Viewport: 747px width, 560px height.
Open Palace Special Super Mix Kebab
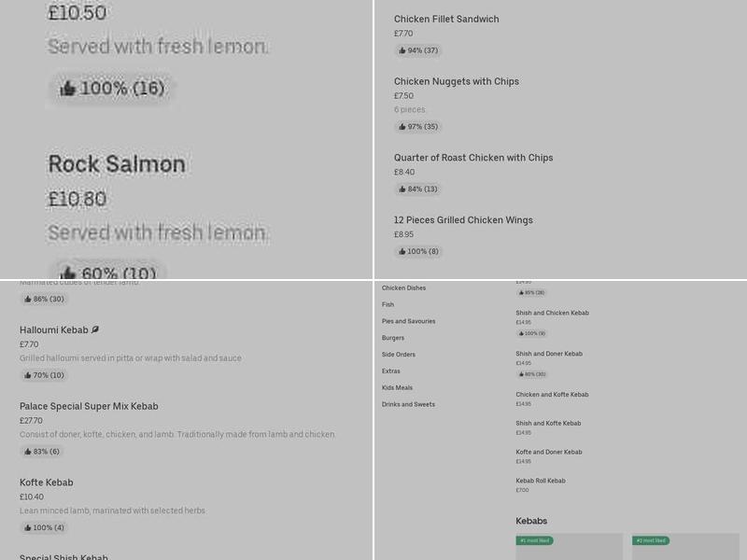pyautogui.click(x=89, y=406)
